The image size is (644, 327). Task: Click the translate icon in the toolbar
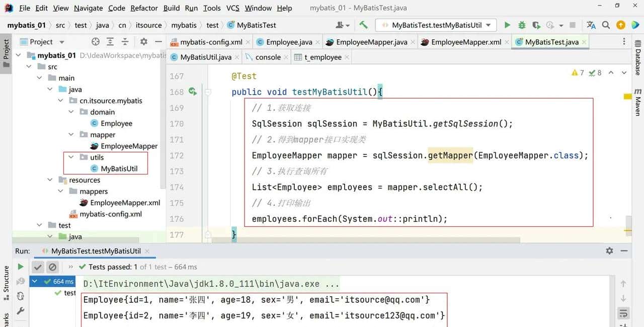click(591, 25)
